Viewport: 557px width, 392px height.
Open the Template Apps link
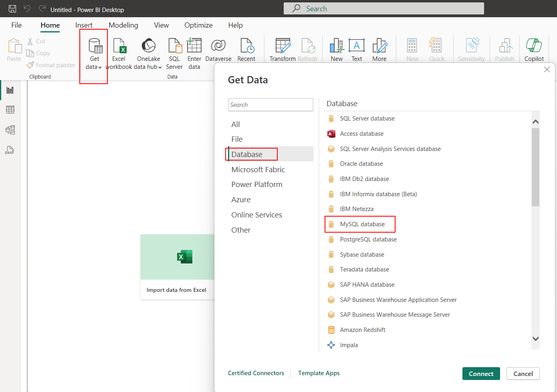tap(319, 373)
